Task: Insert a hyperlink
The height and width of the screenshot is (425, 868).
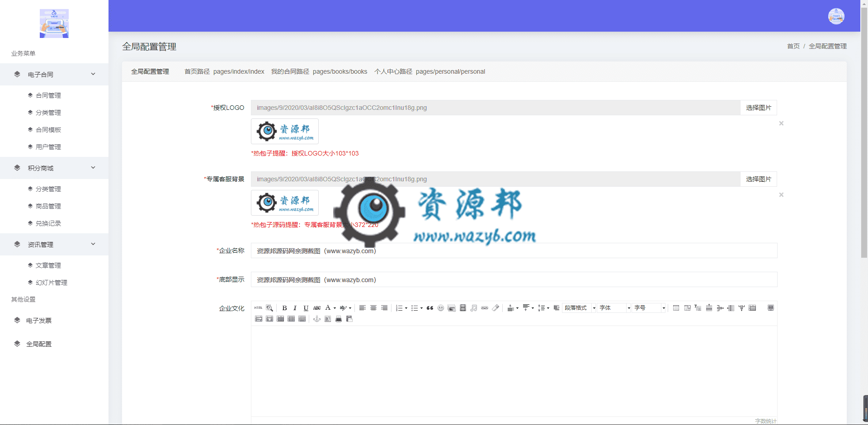Action: click(x=485, y=308)
